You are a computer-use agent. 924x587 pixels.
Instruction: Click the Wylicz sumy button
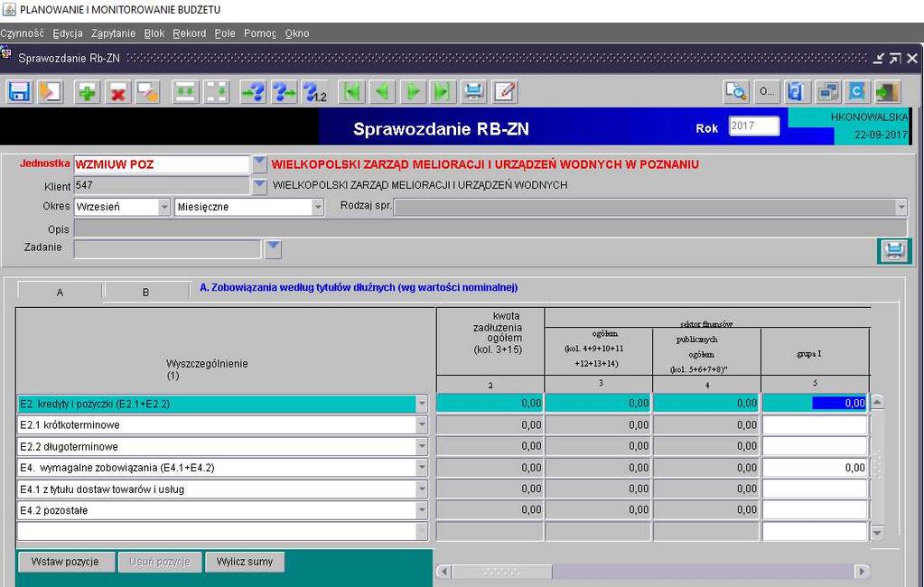pos(245,562)
